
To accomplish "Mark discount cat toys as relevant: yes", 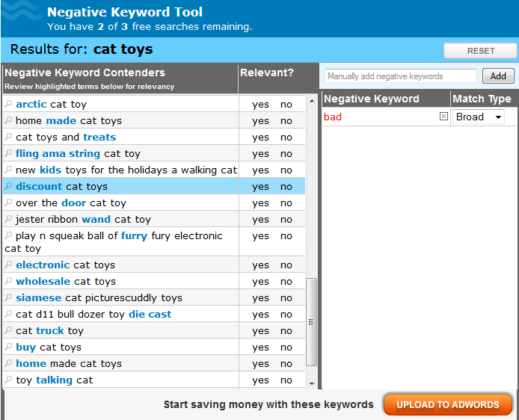I will pos(260,187).
